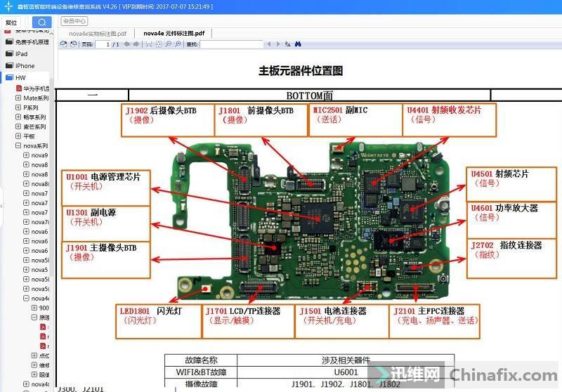Screen dimensions: 562x392
Task: Open the first PDF file under 原理
Action: click(x=44, y=327)
